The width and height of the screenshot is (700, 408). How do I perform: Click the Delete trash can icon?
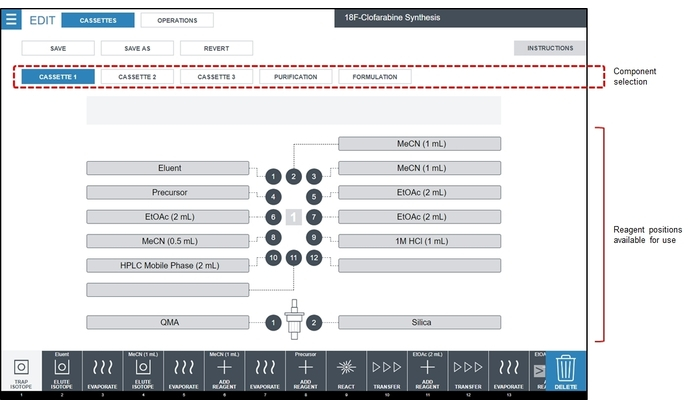(566, 374)
